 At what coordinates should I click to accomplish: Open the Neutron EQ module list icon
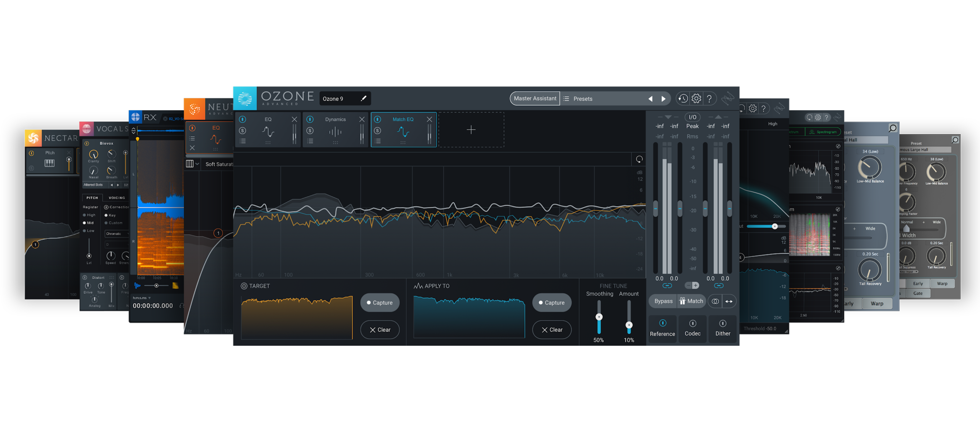192,138
